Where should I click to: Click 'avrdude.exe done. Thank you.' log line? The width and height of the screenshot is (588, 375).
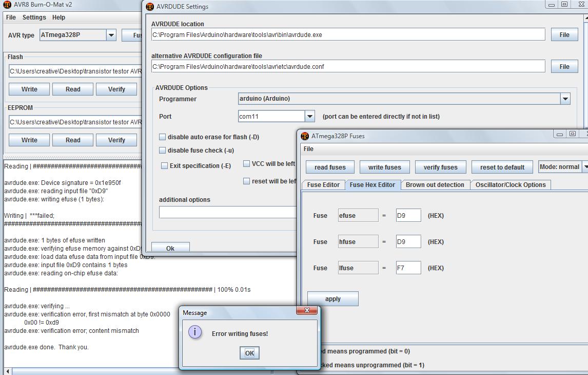[x=47, y=347]
